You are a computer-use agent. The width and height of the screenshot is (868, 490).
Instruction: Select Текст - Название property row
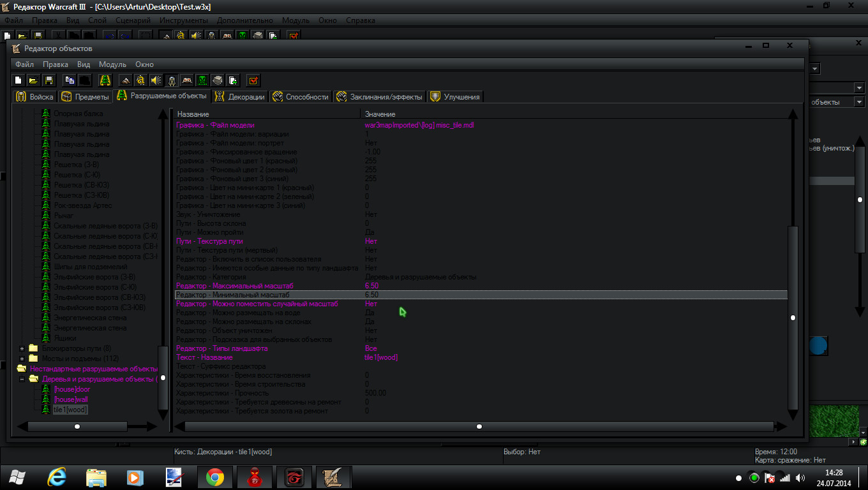[481, 357]
